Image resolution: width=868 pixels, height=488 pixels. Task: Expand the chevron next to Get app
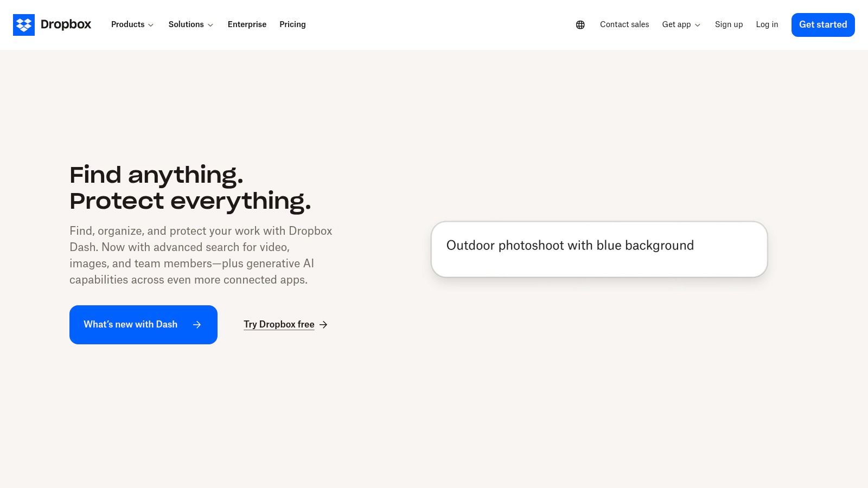(698, 25)
